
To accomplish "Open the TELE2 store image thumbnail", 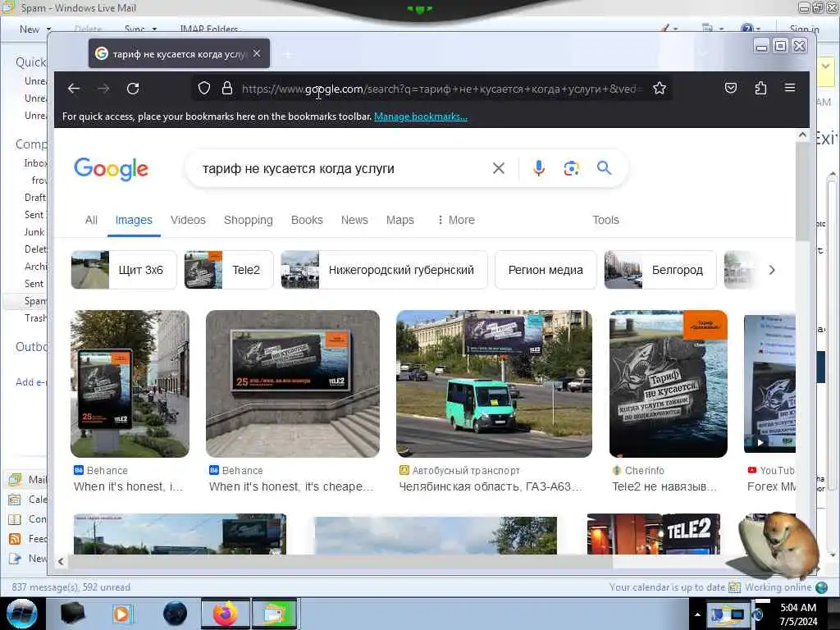I will click(x=654, y=534).
